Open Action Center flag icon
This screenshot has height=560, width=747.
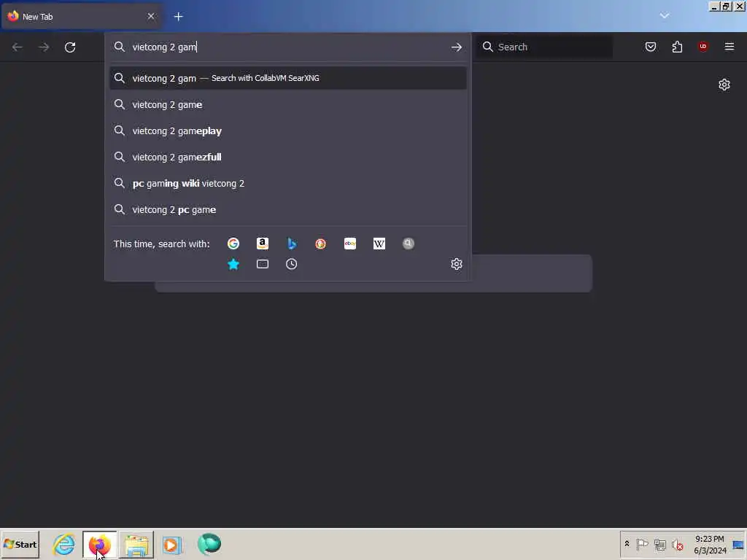[642, 544]
